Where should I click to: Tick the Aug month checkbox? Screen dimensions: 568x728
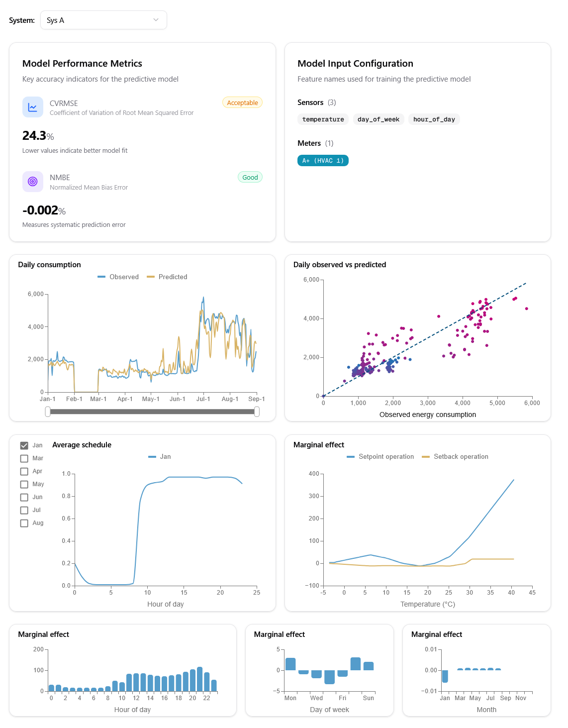(x=24, y=523)
